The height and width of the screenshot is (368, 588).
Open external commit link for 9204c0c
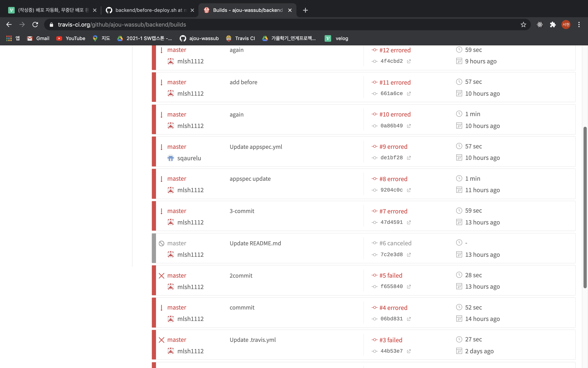coord(409,190)
